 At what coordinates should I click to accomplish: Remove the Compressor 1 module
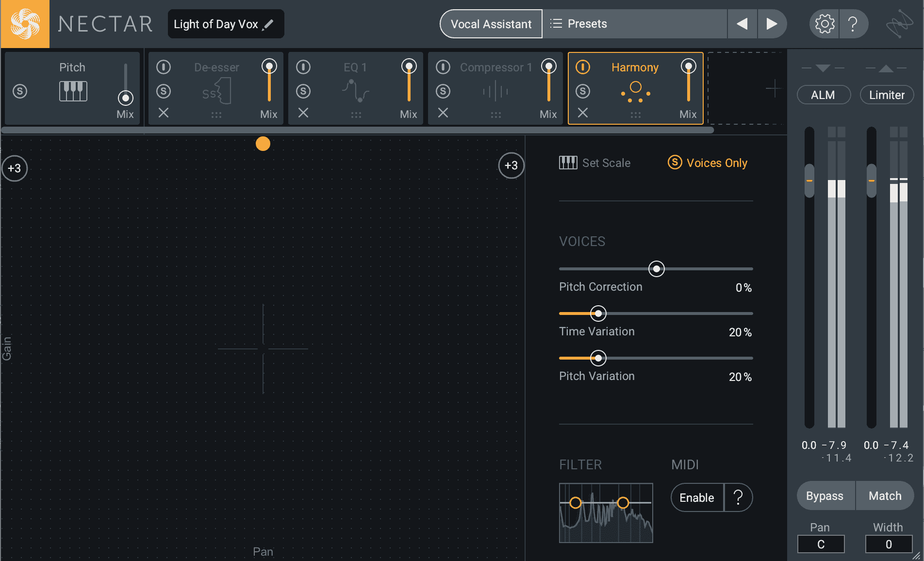(443, 113)
